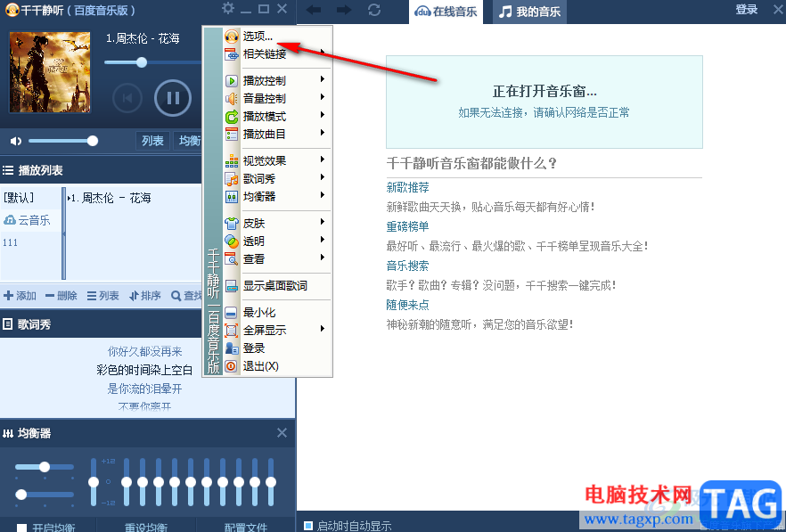Expand the 视觉效果 submenu
Image resolution: width=786 pixels, height=532 pixels.
pyautogui.click(x=323, y=160)
